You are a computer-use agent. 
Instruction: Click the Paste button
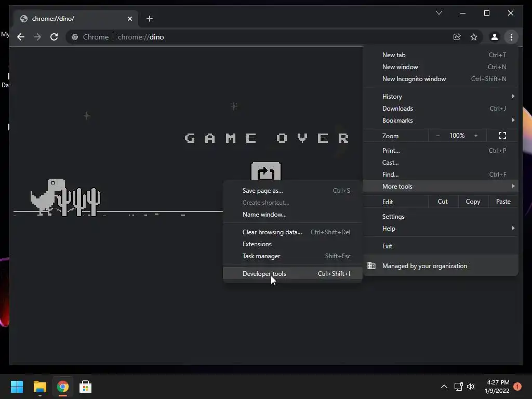point(503,202)
